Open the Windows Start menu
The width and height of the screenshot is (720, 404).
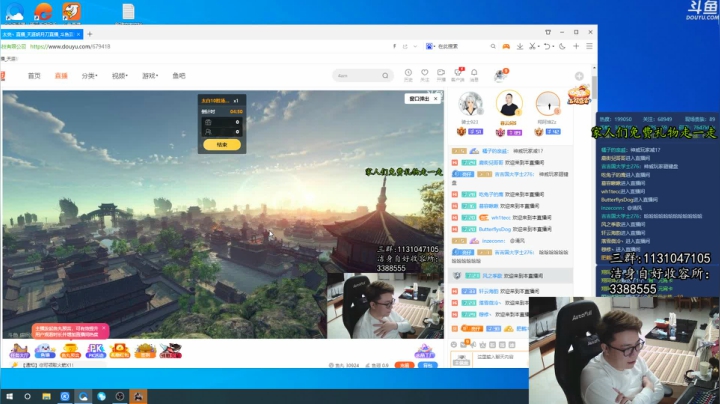(9, 396)
